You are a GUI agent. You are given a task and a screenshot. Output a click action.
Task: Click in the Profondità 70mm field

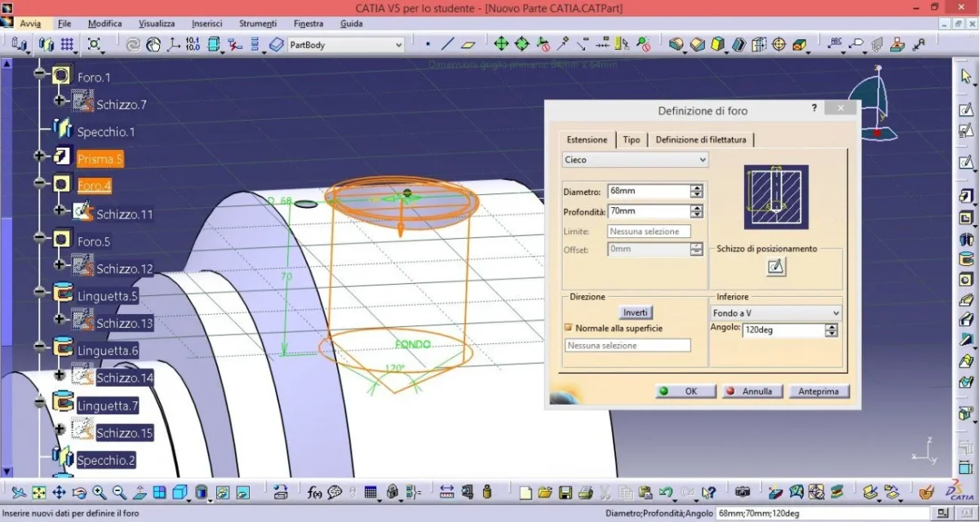(648, 211)
